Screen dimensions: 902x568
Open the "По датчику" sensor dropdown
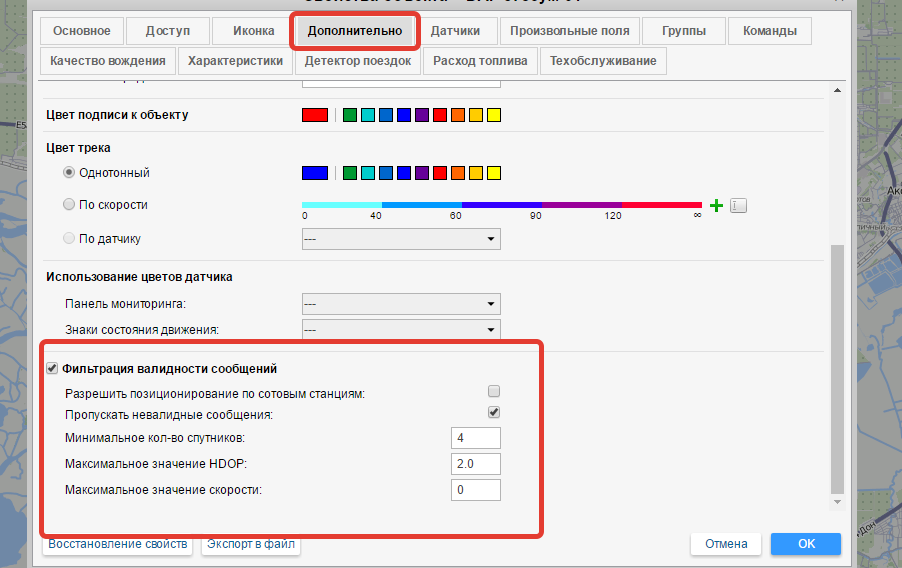401,239
